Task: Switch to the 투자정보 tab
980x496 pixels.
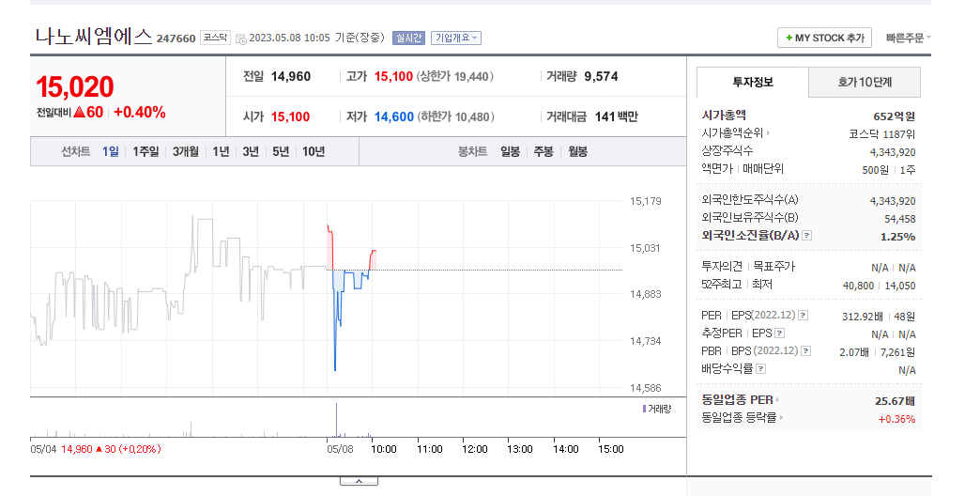Action: pos(753,82)
